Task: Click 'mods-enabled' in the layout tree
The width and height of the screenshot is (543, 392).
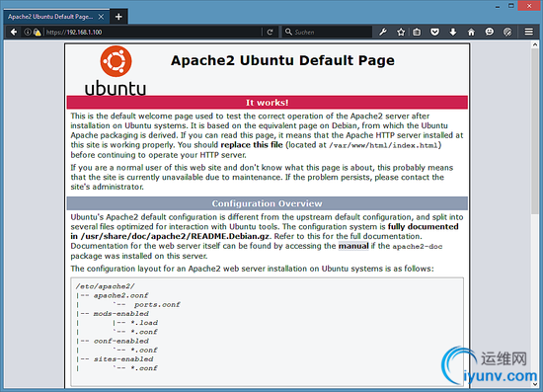Action: pyautogui.click(x=120, y=313)
